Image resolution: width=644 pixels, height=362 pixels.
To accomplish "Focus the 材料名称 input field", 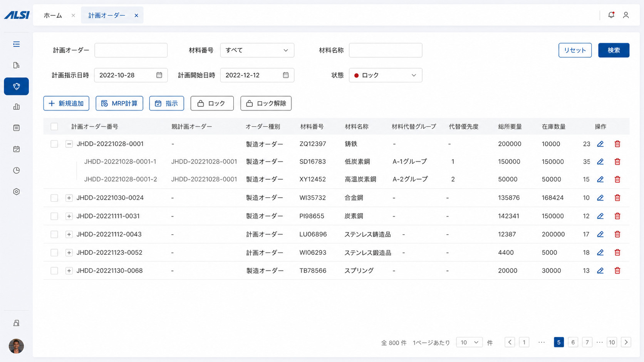I will [x=386, y=50].
